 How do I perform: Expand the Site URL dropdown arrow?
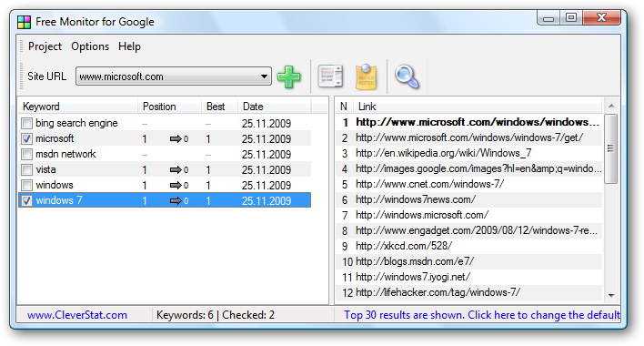264,76
